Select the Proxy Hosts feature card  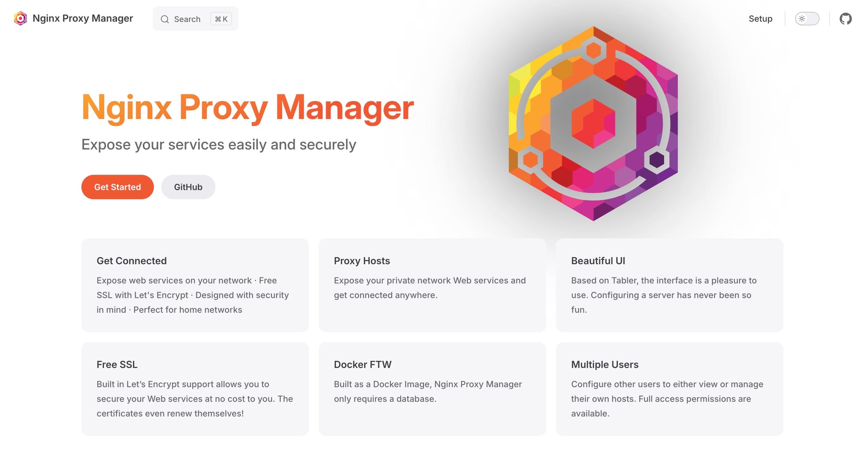pos(432,285)
